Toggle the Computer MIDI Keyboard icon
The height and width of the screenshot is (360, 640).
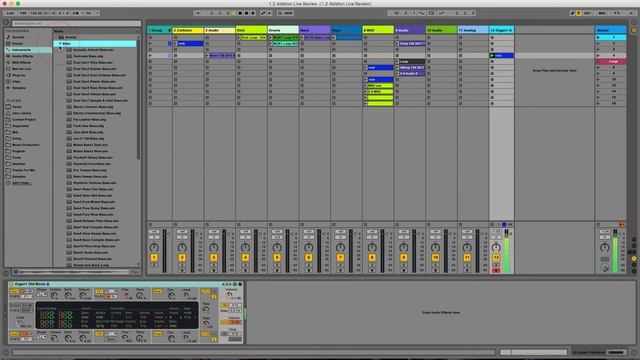click(x=579, y=13)
